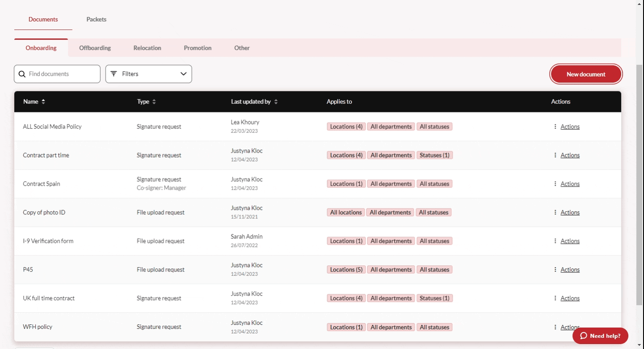Sort by Name column arrows
Screen dimensions: 644x349
click(x=43, y=102)
